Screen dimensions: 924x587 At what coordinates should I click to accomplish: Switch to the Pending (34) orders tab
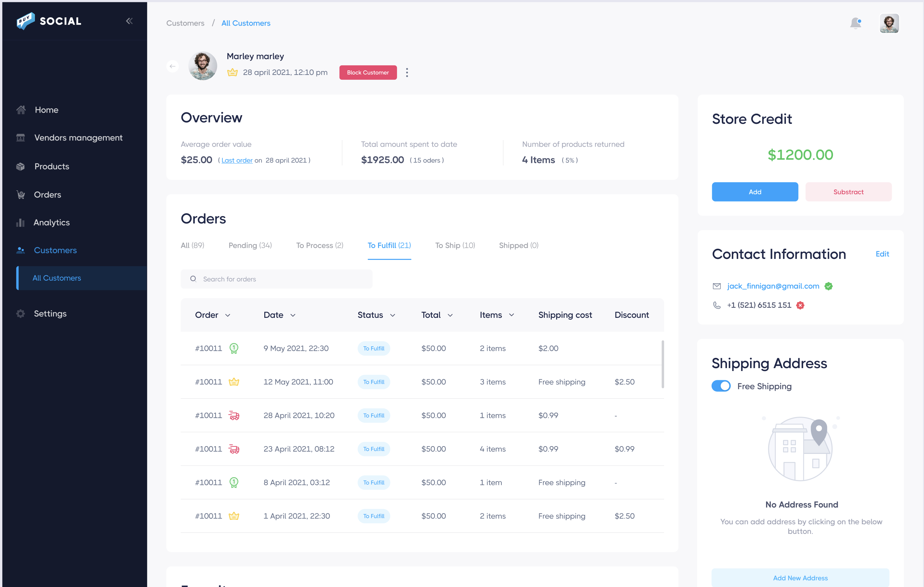click(250, 245)
